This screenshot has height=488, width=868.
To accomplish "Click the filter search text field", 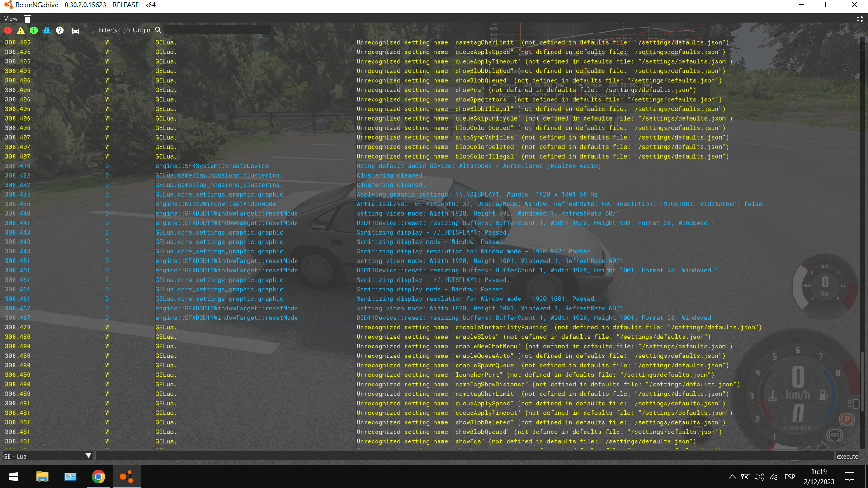I will coord(217,30).
